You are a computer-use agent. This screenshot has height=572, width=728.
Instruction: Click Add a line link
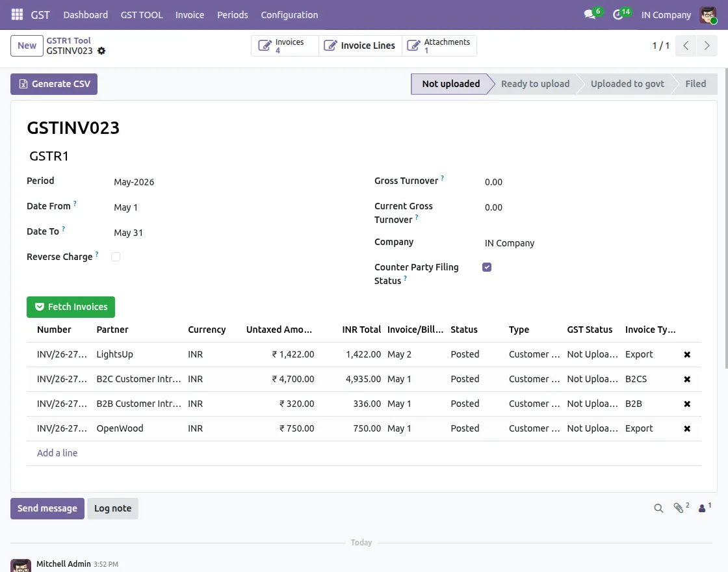click(57, 452)
